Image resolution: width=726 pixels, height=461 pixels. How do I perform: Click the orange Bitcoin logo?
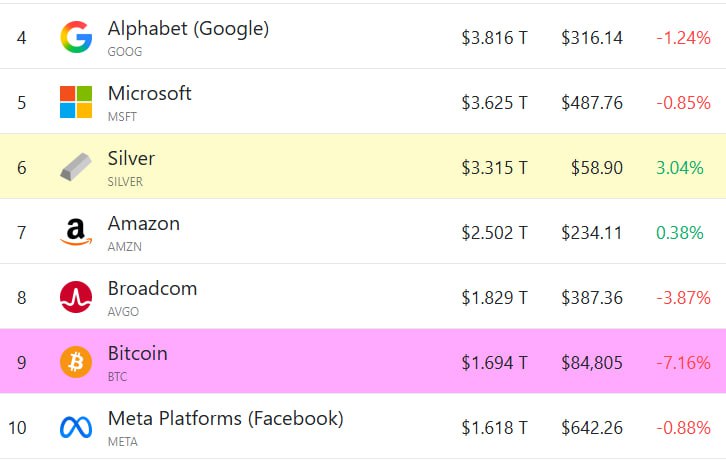point(76,361)
